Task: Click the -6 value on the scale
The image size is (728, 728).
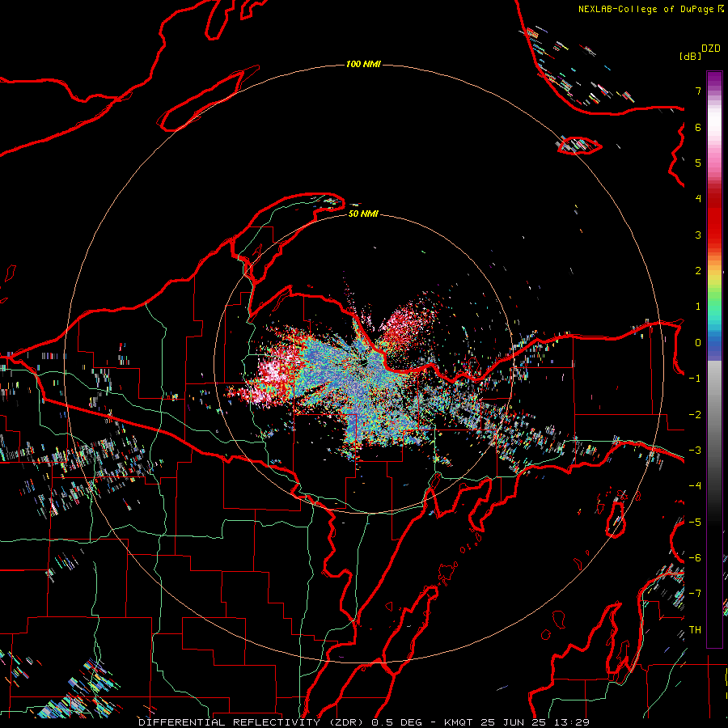Action: click(x=695, y=558)
